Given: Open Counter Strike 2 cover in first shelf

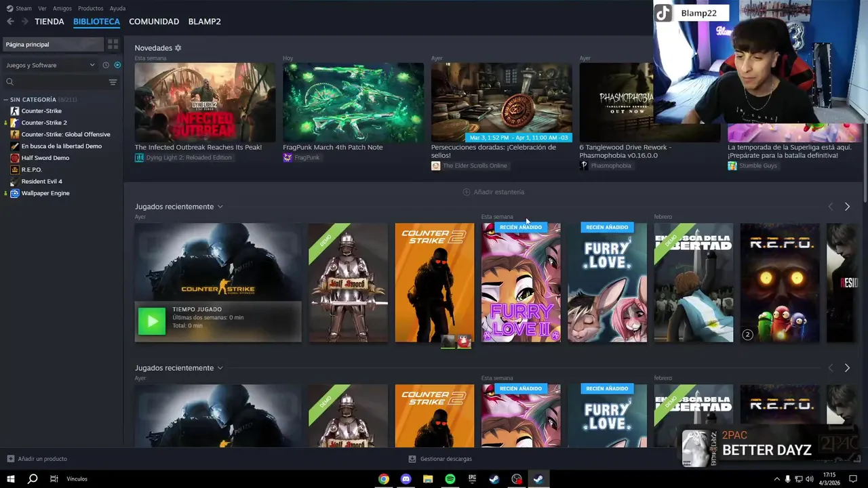Looking at the screenshot, I should click(x=435, y=283).
